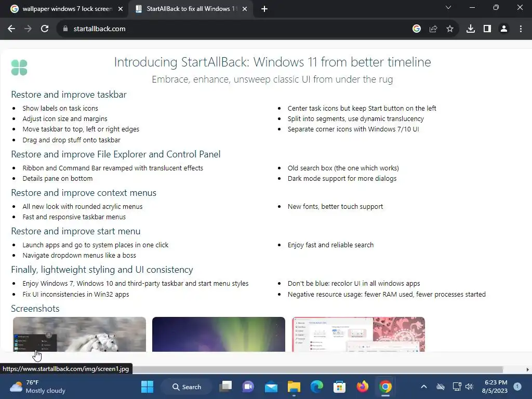The width and height of the screenshot is (532, 399).
Task: Click 'Old search box (the one which works)'
Action: [343, 168]
